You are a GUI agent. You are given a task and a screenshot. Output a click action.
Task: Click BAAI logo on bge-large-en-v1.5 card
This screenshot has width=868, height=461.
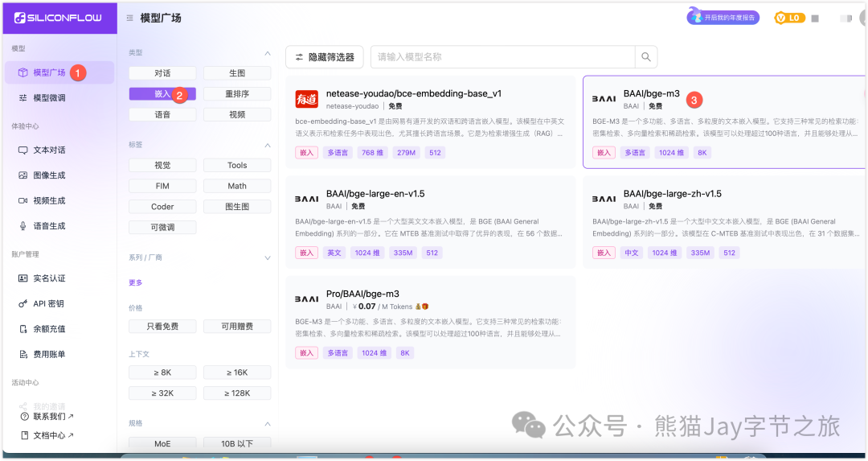tap(307, 200)
